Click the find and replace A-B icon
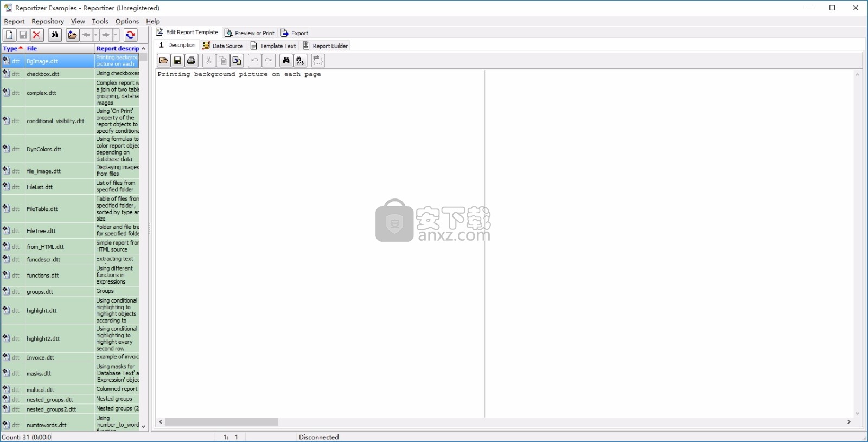 [x=301, y=61]
